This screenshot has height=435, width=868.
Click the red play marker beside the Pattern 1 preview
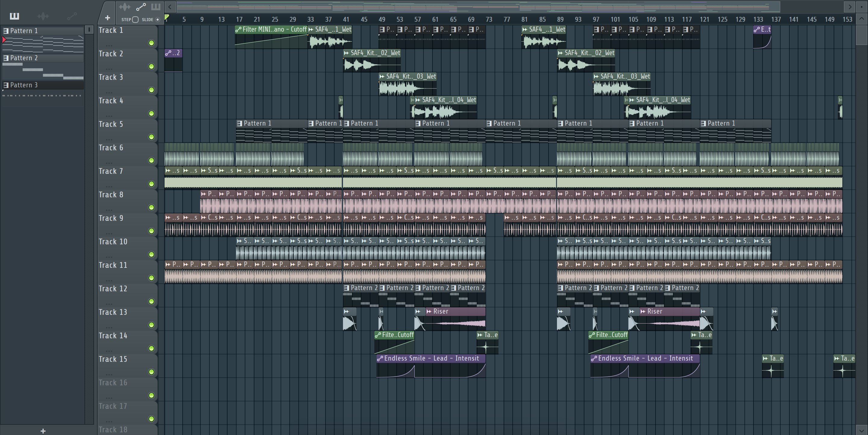click(4, 40)
